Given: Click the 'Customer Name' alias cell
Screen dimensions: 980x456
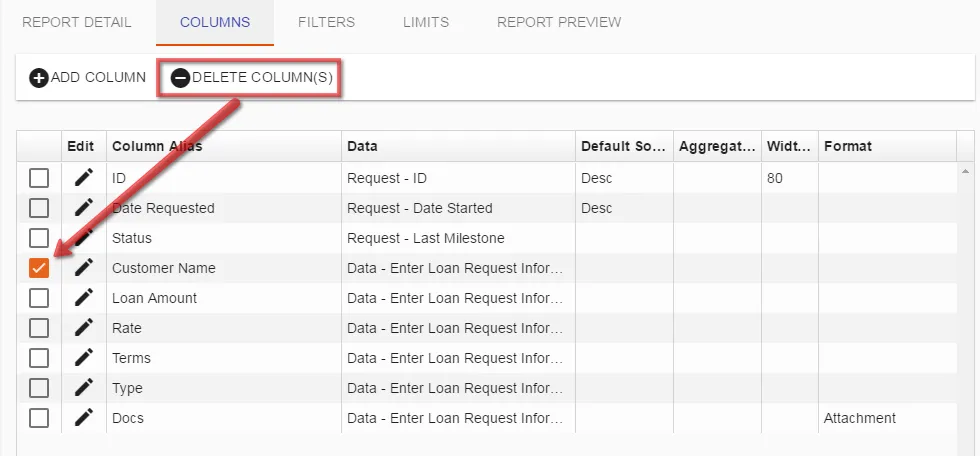Looking at the screenshot, I should pos(224,268).
